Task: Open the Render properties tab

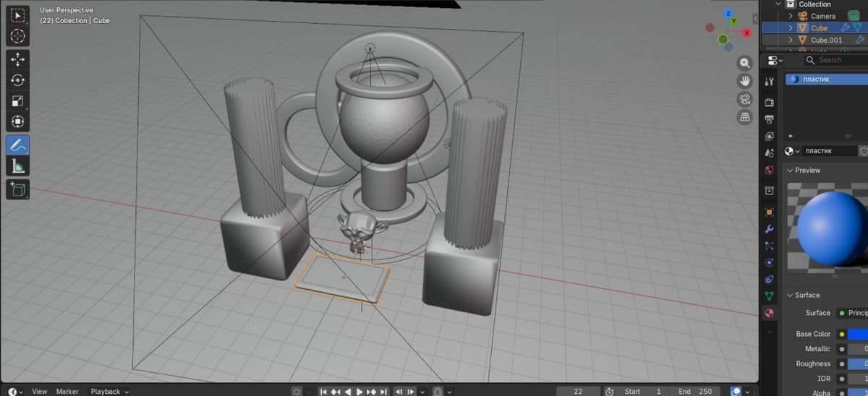Action: pos(770,102)
